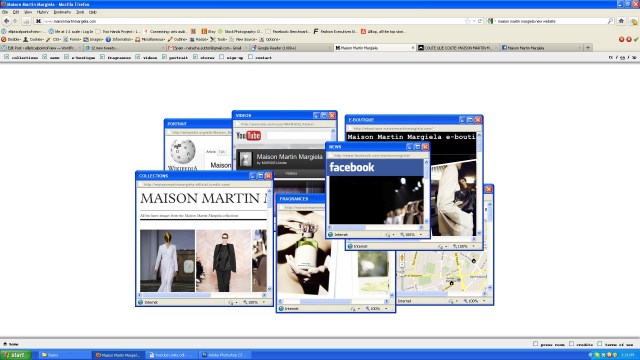Click horizontal scrollbar in Collections window
Image resolution: width=640 pixels, height=360 pixels.
(203, 295)
